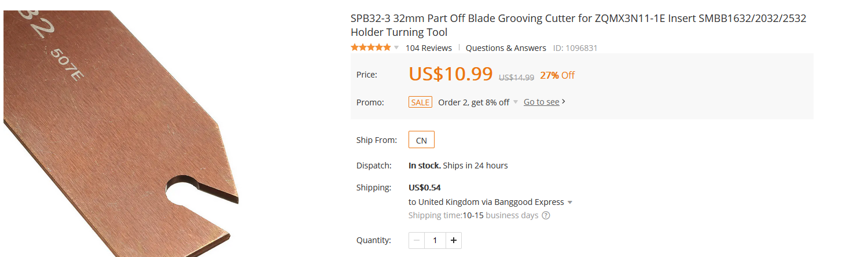The height and width of the screenshot is (257, 868).
Task: Click the US$10.99 price
Action: click(451, 74)
